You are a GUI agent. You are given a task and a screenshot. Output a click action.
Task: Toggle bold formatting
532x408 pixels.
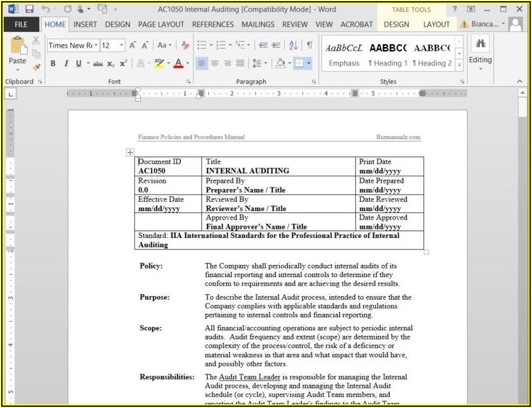click(x=53, y=64)
